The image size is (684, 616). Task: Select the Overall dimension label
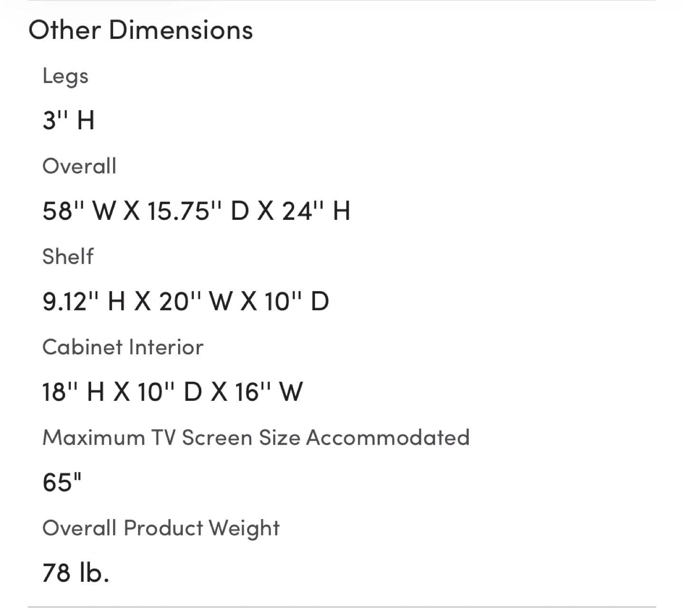point(79,166)
